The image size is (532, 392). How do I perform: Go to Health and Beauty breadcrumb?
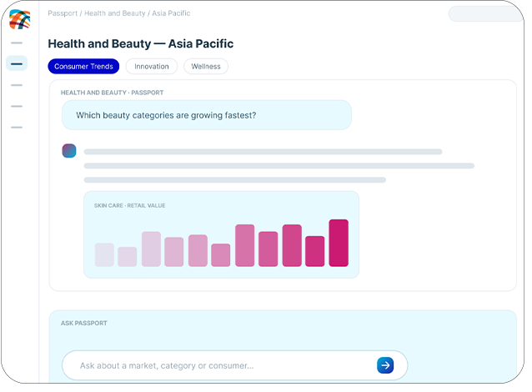click(115, 13)
